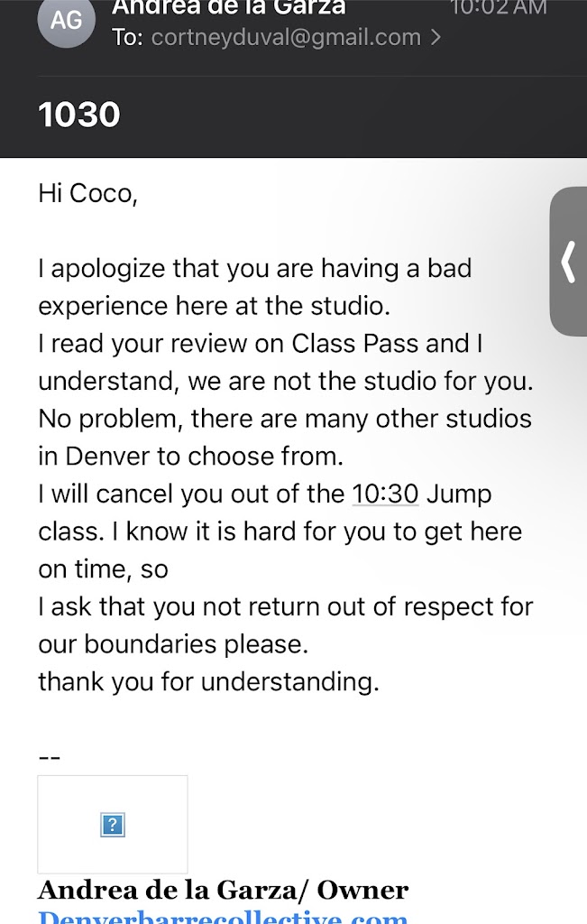Click the "To:" label in header

point(127,38)
